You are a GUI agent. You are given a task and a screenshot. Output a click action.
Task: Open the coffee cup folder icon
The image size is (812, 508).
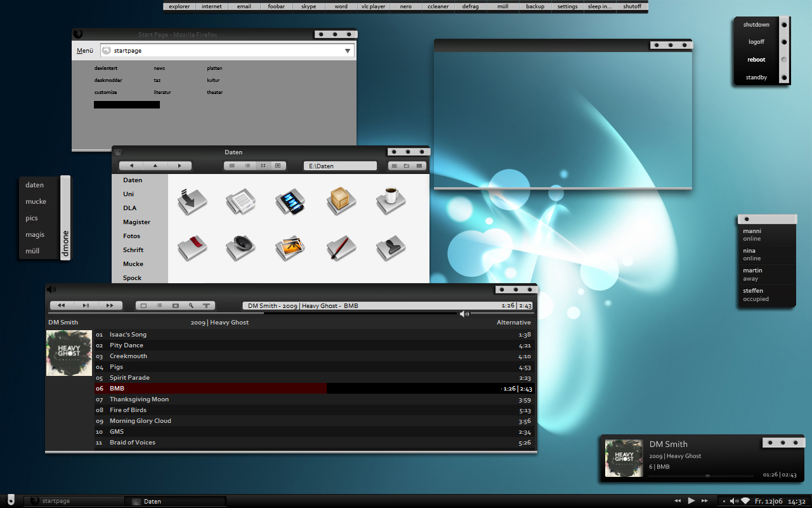pos(391,201)
